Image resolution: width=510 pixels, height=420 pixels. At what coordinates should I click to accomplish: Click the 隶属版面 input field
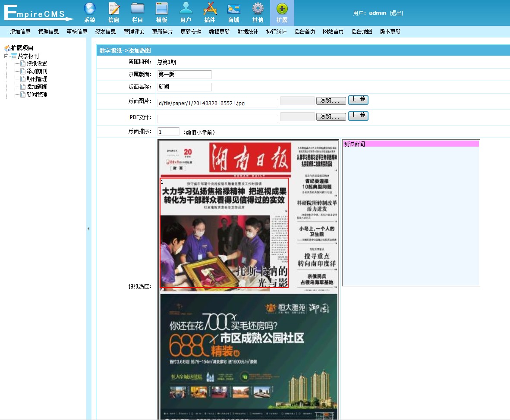184,75
